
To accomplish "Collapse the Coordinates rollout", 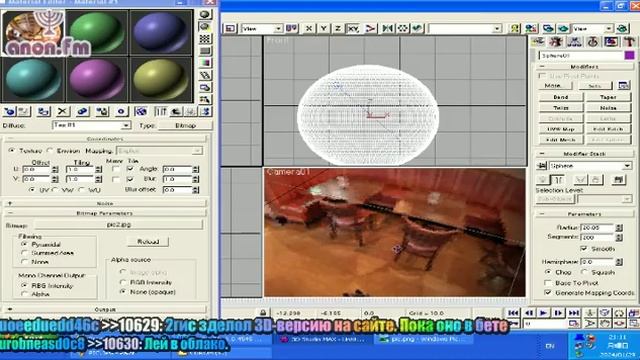I will 105,139.
